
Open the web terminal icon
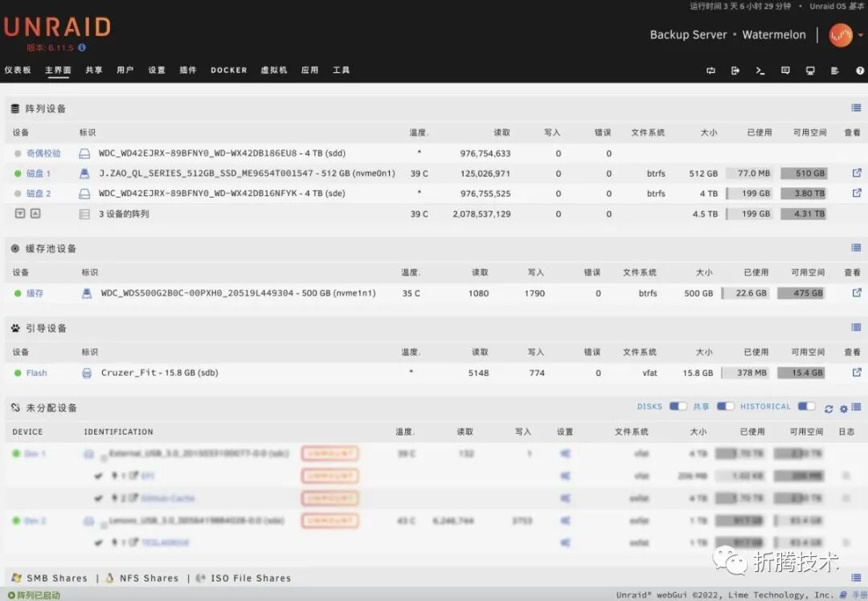pos(760,70)
